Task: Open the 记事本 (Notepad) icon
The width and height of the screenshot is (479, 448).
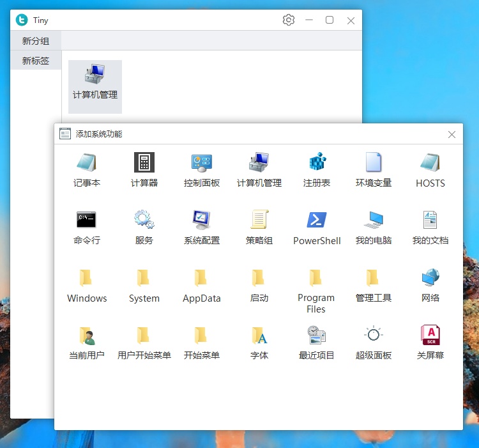Action: [86, 163]
